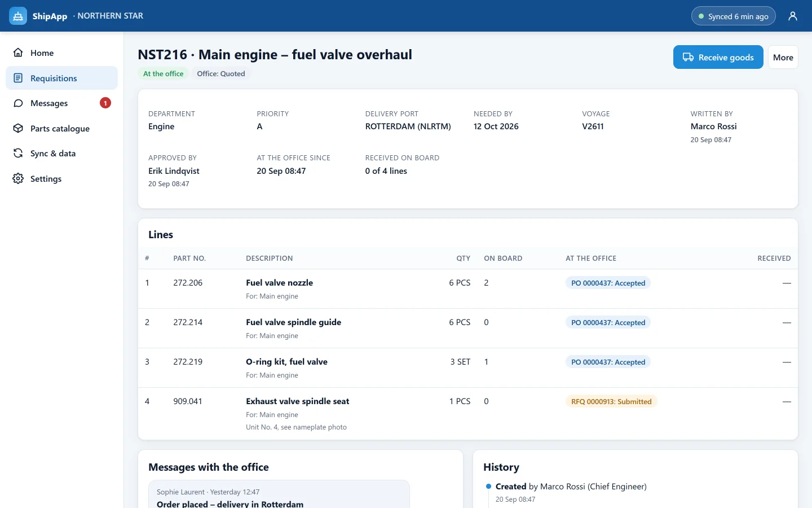812x508 pixels.
Task: Open Settings in the sidebar
Action: point(61,178)
